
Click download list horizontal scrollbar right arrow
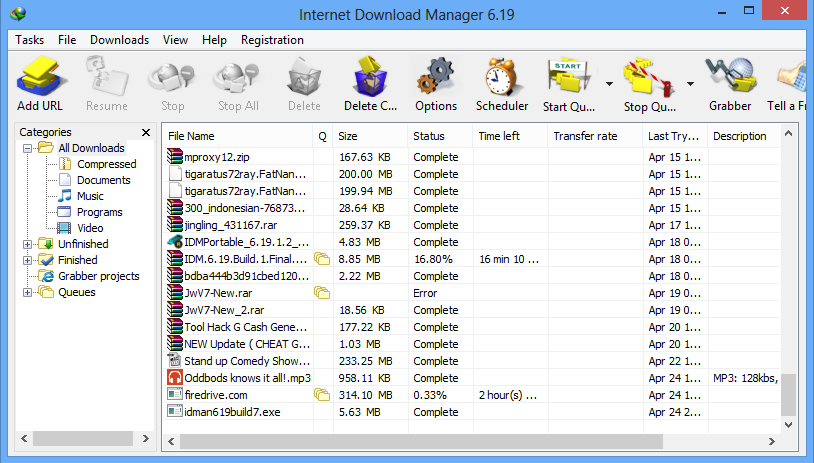click(x=771, y=442)
